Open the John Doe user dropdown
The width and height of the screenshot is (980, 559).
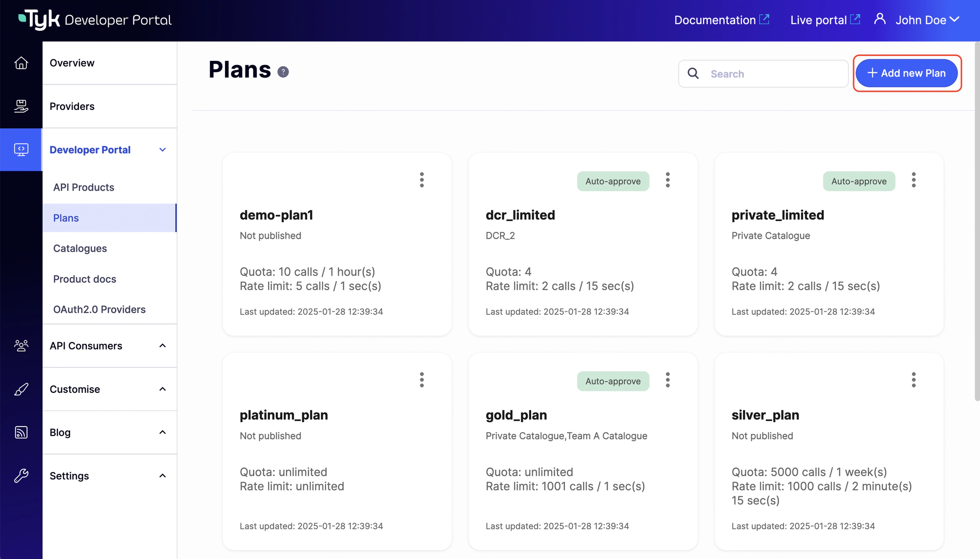(x=926, y=20)
